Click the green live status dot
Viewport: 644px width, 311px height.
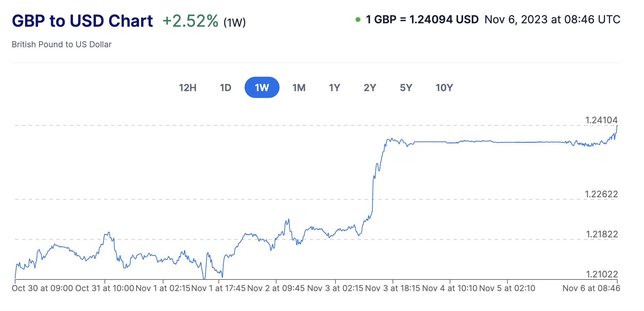point(358,20)
